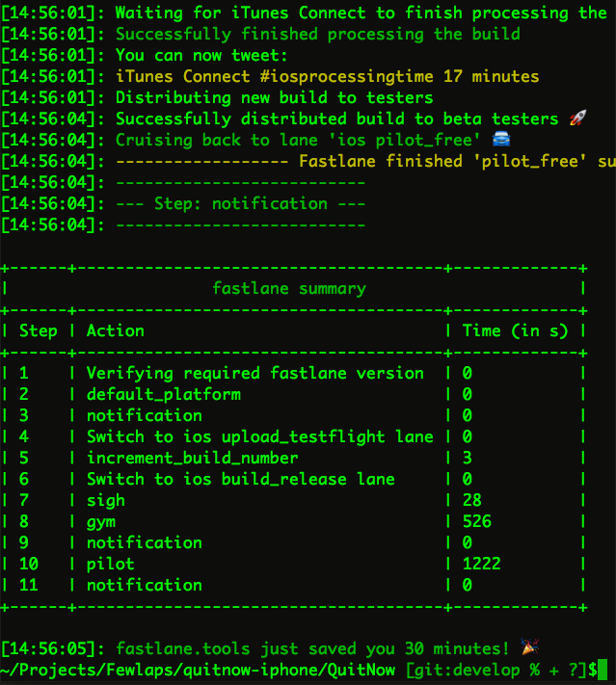Click the 'increment_build_number' action cell

tap(193, 459)
